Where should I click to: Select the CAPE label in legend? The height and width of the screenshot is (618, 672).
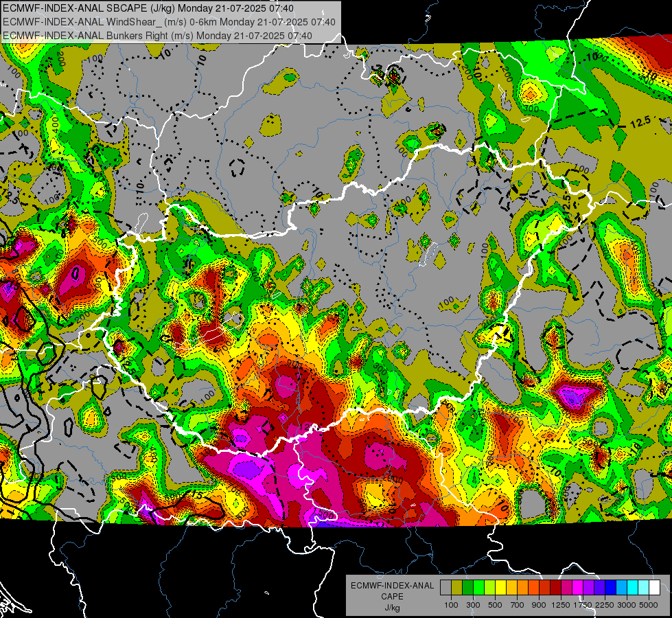coord(392,596)
